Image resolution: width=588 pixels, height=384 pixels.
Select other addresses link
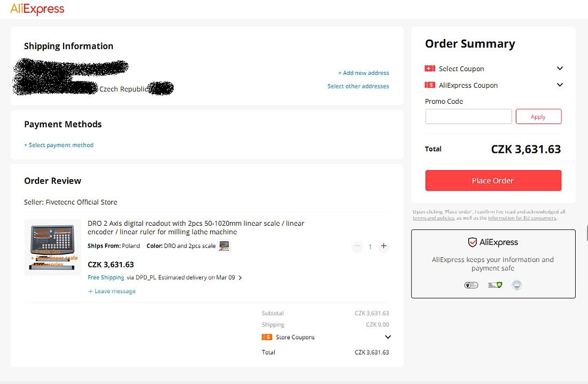358,86
